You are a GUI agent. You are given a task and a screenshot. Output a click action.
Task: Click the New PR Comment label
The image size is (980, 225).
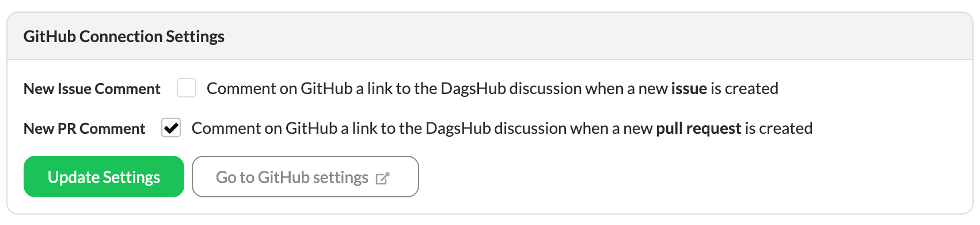(x=85, y=129)
